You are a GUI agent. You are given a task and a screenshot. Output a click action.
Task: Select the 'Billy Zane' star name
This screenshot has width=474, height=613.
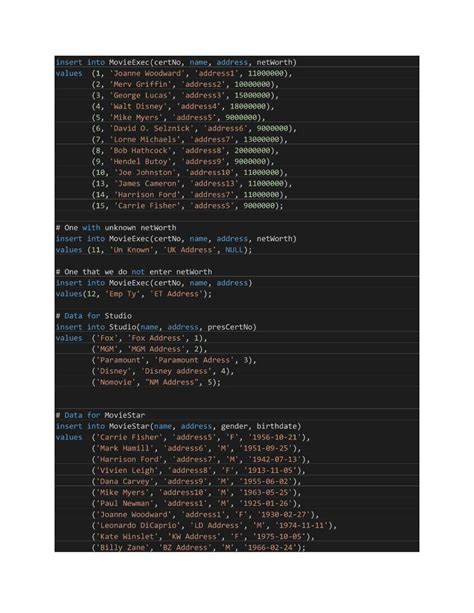point(123,547)
